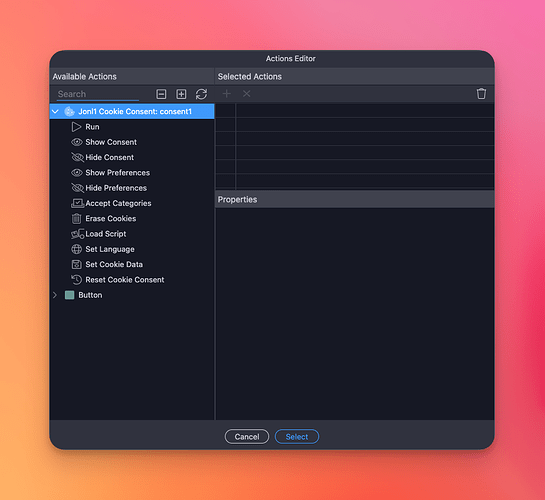Click the trash icon in Selected Actions
The height and width of the screenshot is (500, 545).
(x=481, y=93)
